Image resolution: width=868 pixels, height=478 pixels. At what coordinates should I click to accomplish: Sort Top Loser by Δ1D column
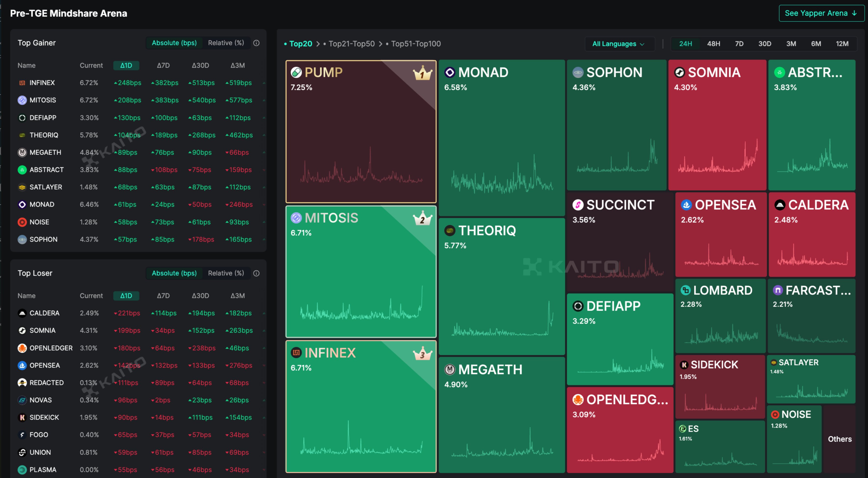pos(126,296)
